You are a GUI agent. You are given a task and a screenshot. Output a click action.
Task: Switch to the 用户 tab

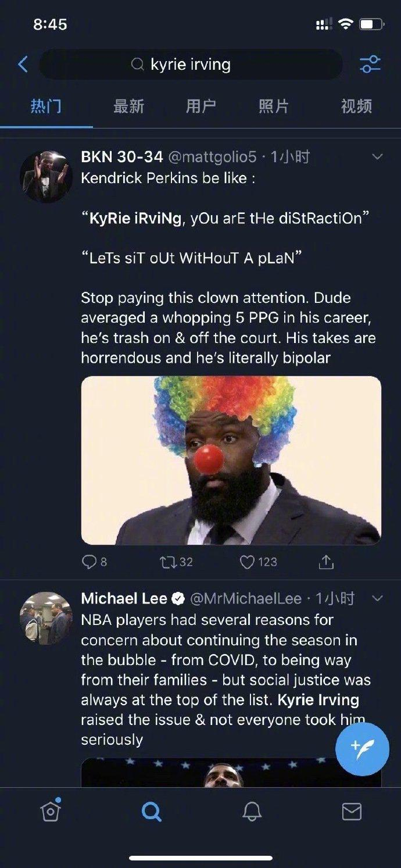(x=201, y=106)
